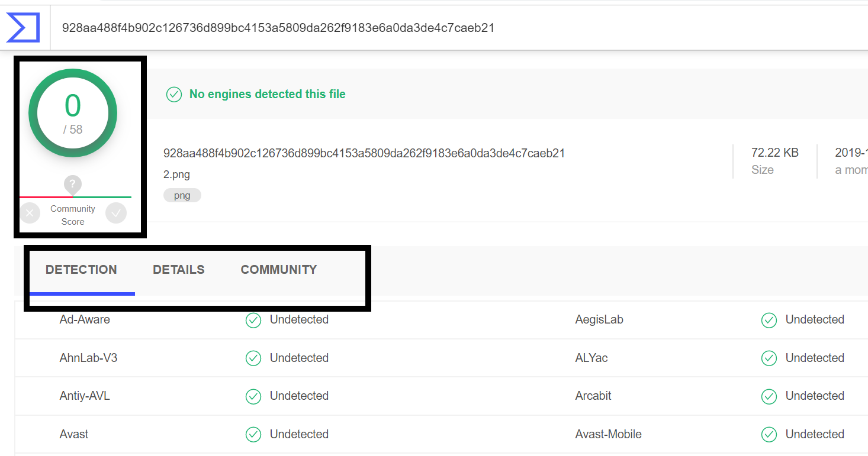Click the hash in the search field
This screenshot has width=868, height=456.
278,27
